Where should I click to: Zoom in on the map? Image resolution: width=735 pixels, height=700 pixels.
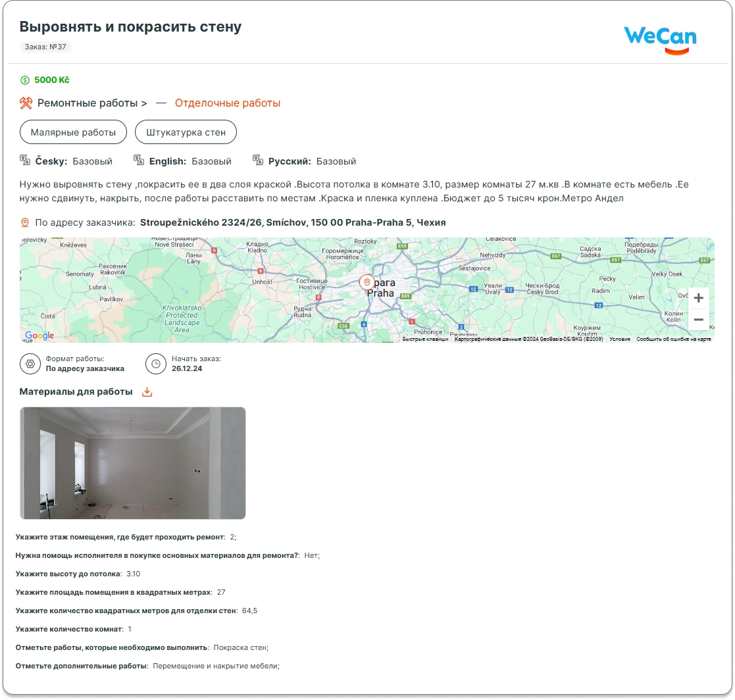pos(698,298)
